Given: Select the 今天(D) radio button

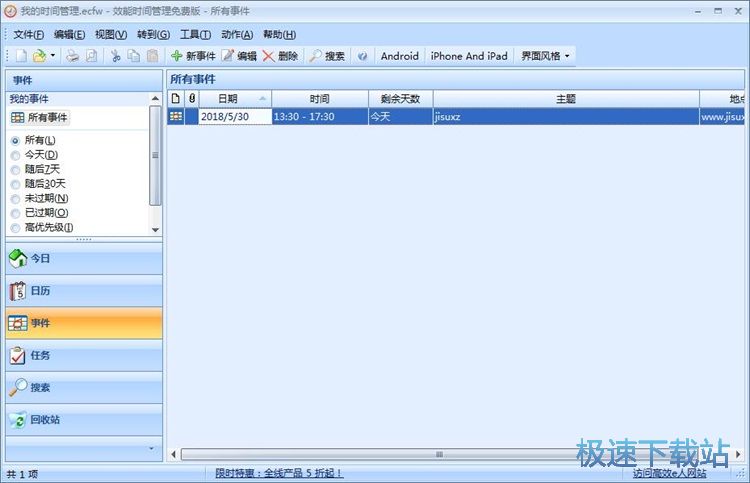Looking at the screenshot, I should point(15,155).
